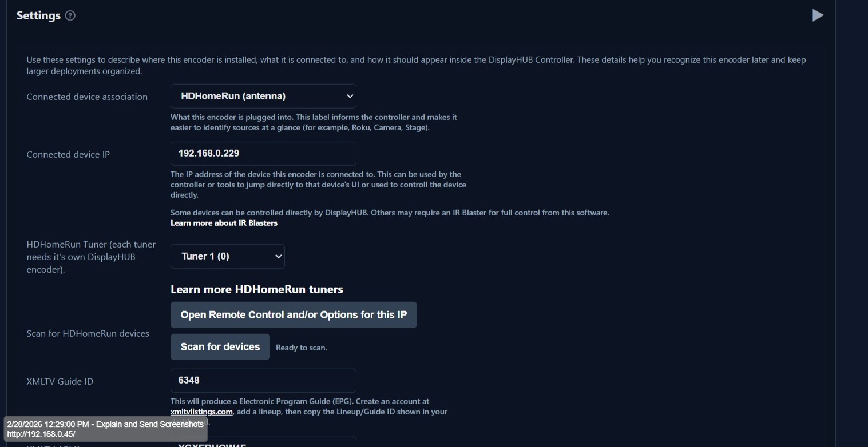Click the XMLTV Guide ID label

tap(60, 381)
